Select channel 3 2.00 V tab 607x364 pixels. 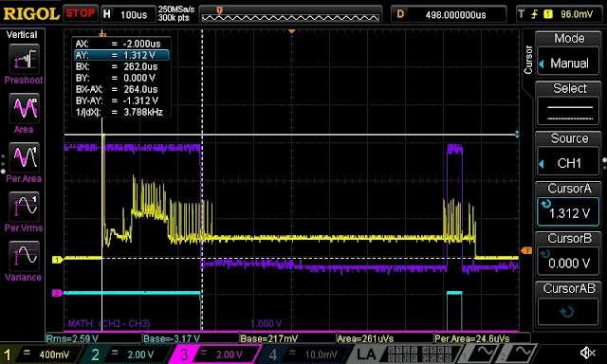click(x=215, y=354)
